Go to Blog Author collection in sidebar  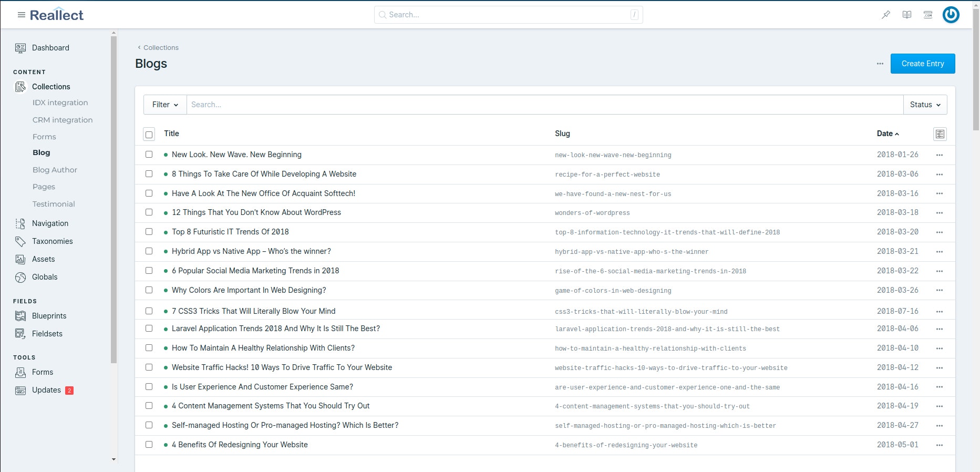coord(55,170)
